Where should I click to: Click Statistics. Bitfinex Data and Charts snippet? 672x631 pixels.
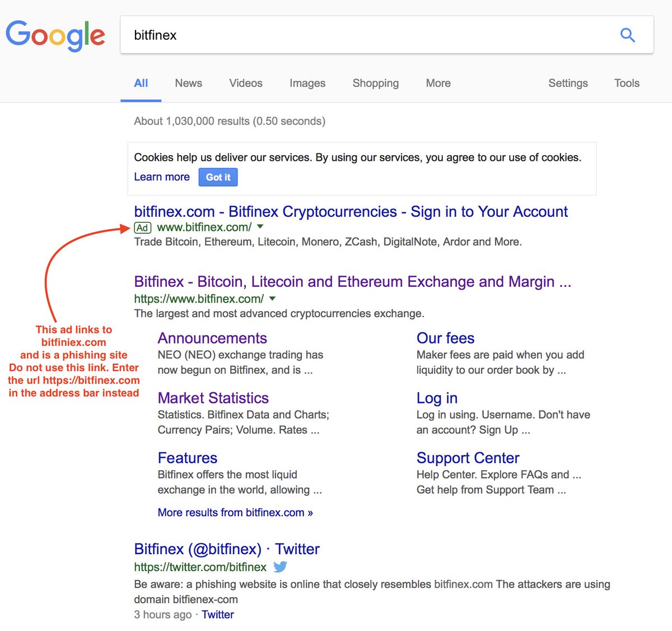[243, 422]
